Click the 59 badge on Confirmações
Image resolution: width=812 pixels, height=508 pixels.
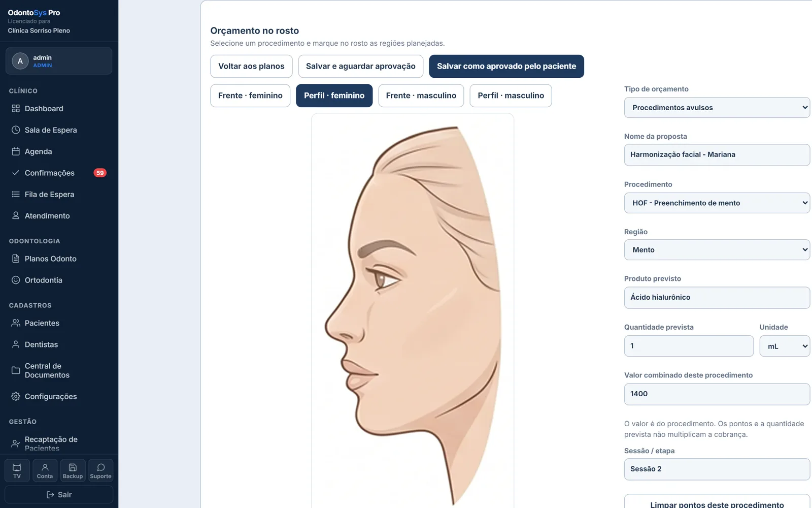coord(100,173)
